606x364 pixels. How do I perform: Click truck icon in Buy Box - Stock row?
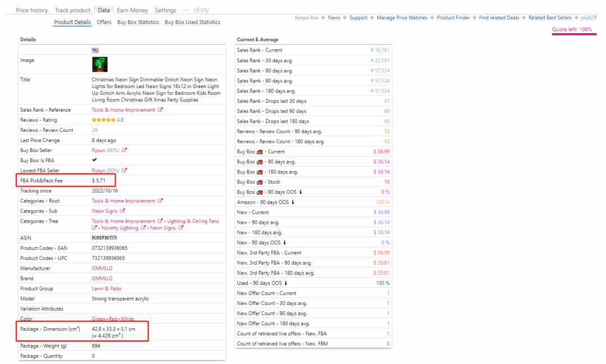(260, 182)
